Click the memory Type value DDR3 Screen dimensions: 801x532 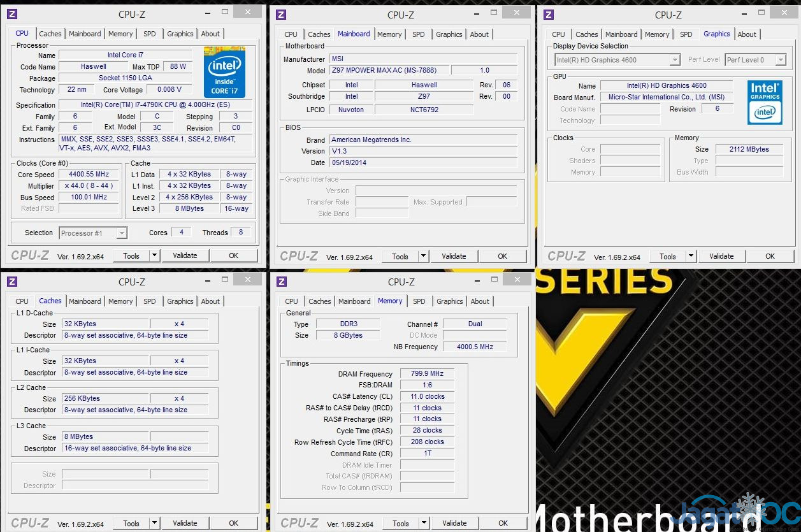tap(348, 324)
